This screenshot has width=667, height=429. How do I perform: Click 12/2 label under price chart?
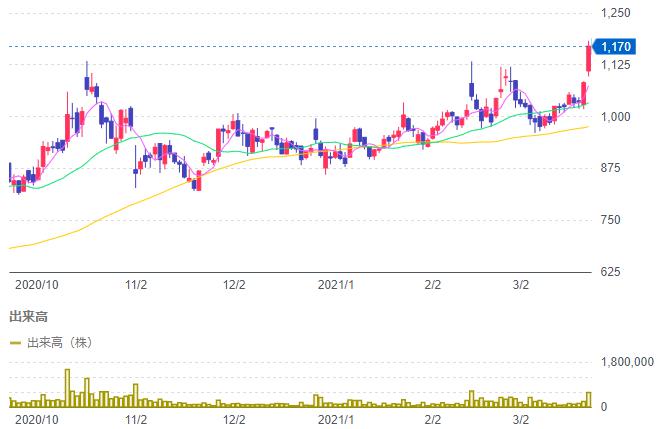point(234,285)
